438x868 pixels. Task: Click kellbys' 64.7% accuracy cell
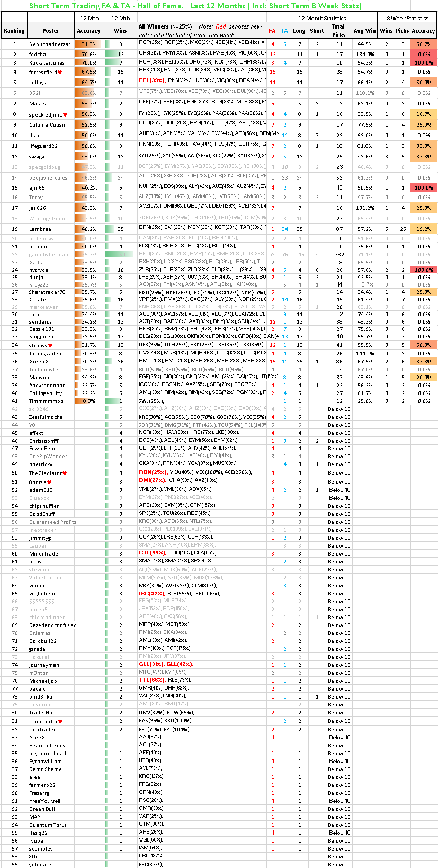click(x=88, y=83)
